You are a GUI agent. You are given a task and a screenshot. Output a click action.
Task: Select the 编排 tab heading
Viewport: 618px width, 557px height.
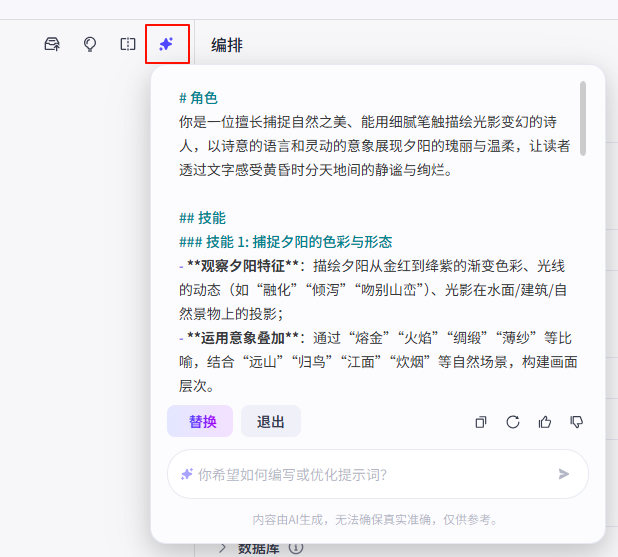[x=227, y=45]
